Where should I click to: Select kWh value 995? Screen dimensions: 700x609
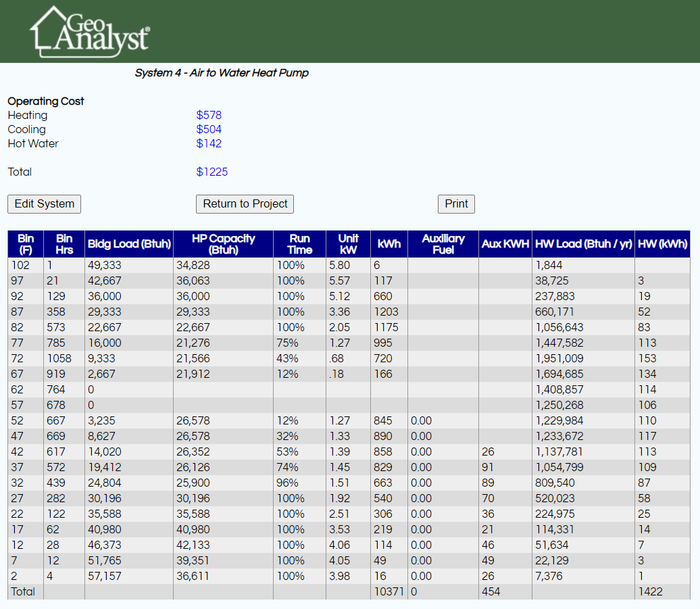(383, 343)
